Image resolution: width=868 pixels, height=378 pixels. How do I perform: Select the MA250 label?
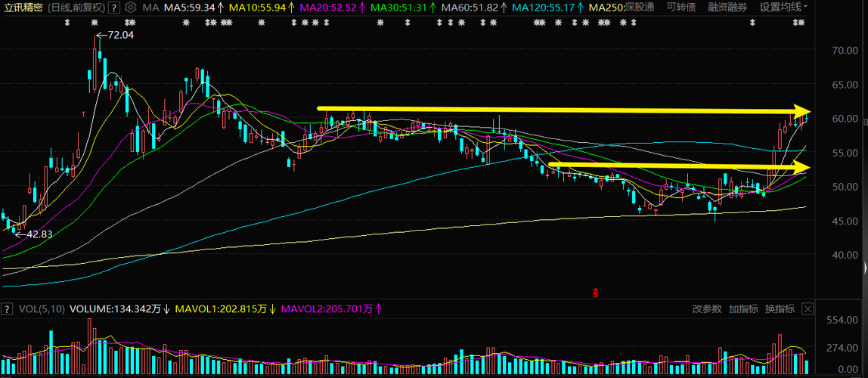point(606,8)
